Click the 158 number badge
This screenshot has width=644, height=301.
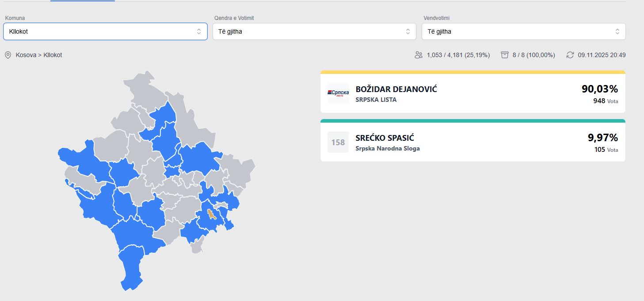pyautogui.click(x=338, y=142)
